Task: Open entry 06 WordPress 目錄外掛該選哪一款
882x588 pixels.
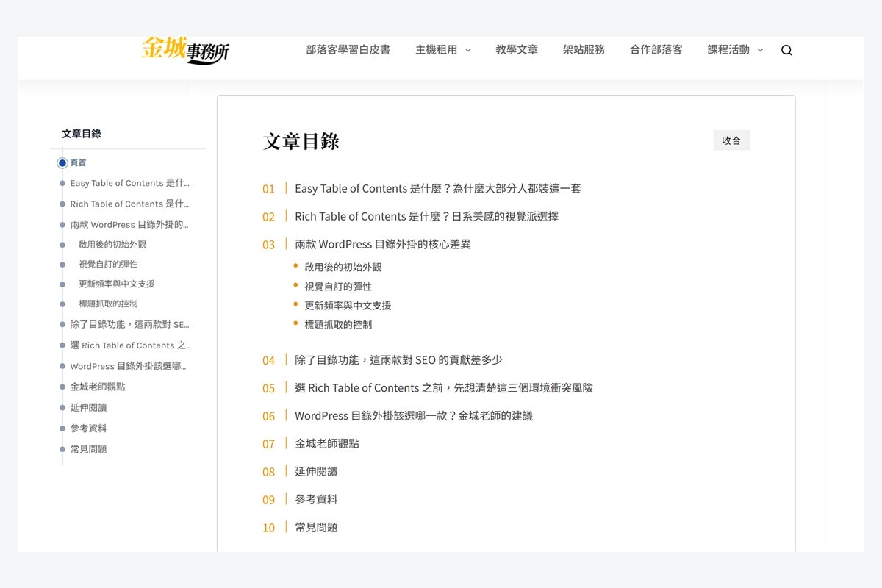Action: pos(414,415)
